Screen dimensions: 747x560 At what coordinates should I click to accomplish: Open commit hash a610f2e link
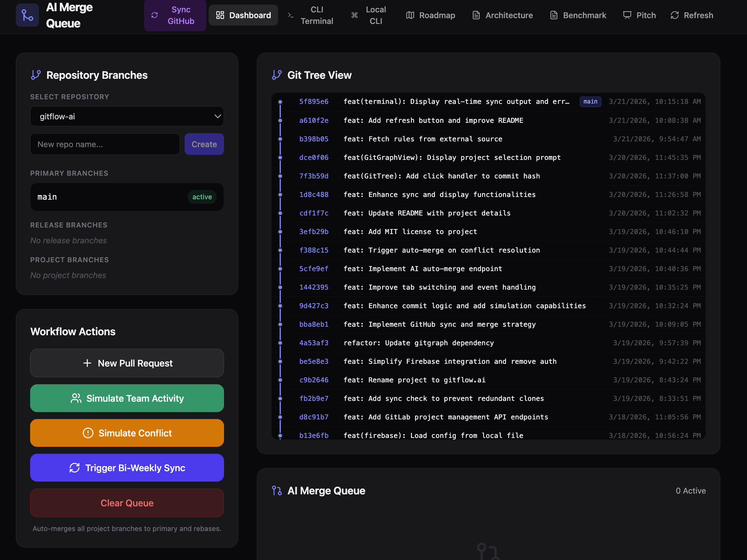click(314, 120)
